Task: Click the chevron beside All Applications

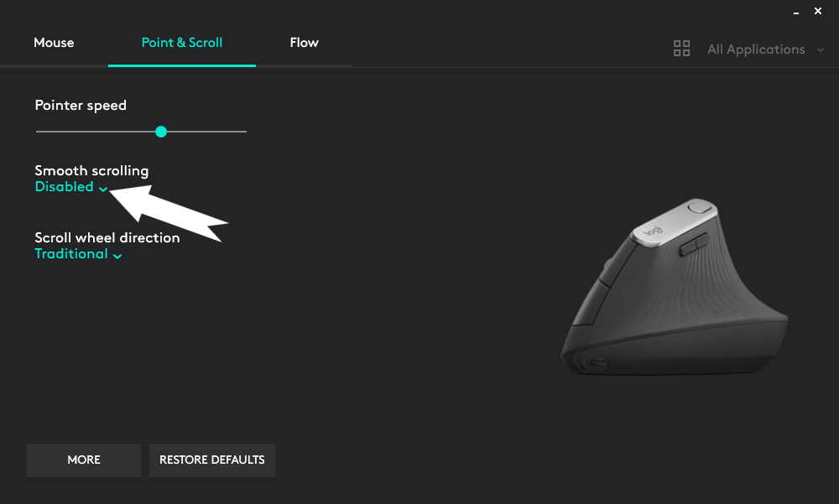Action: (x=821, y=49)
